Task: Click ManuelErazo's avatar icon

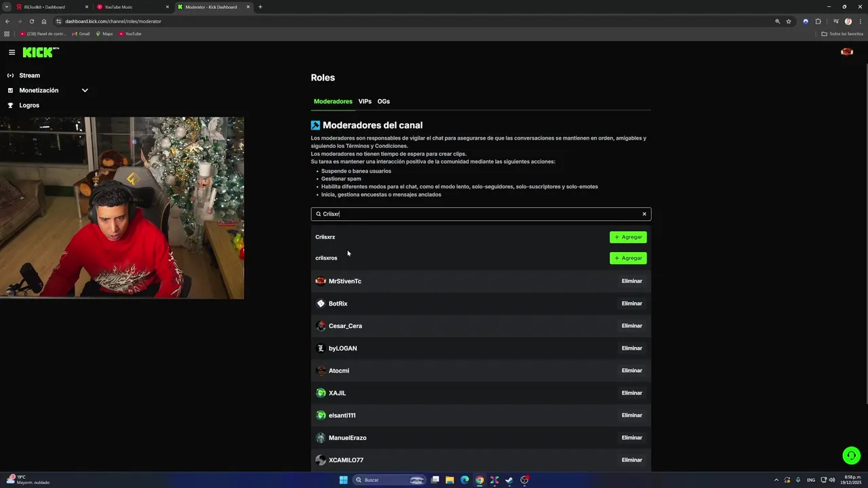Action: [x=321, y=438]
